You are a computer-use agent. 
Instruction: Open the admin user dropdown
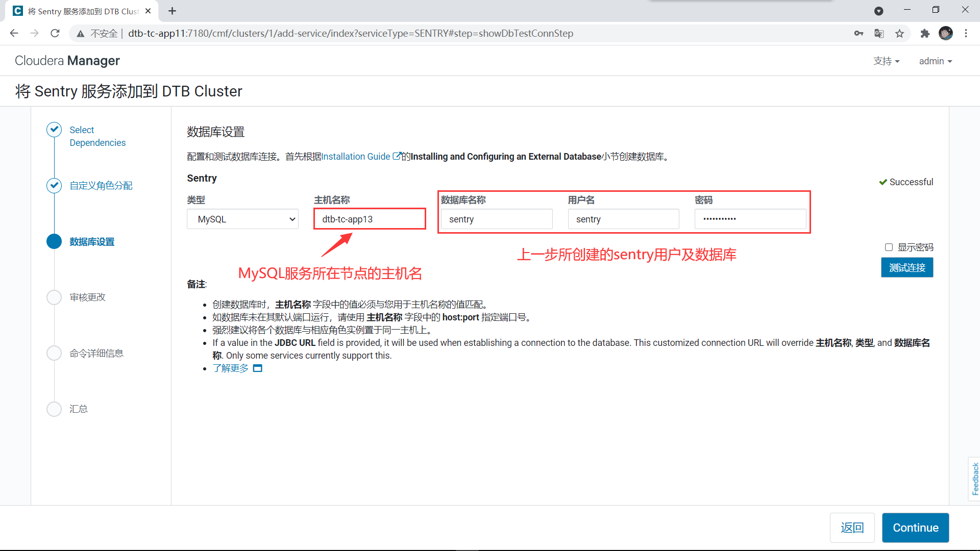936,61
